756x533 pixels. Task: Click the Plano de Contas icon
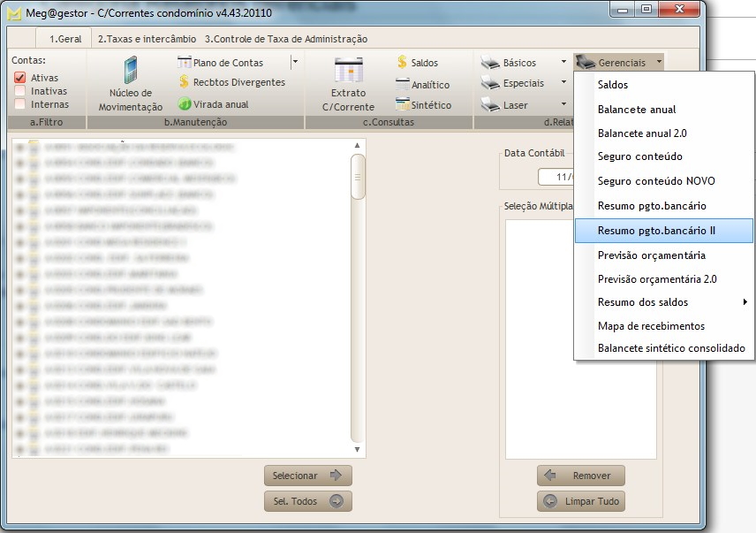click(185, 63)
